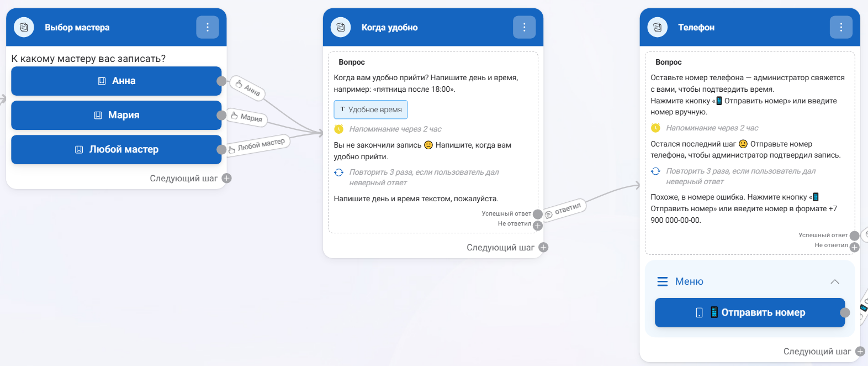Click the output connector dot of the «Мария» button
The width and height of the screenshot is (868, 366).
coord(221,115)
